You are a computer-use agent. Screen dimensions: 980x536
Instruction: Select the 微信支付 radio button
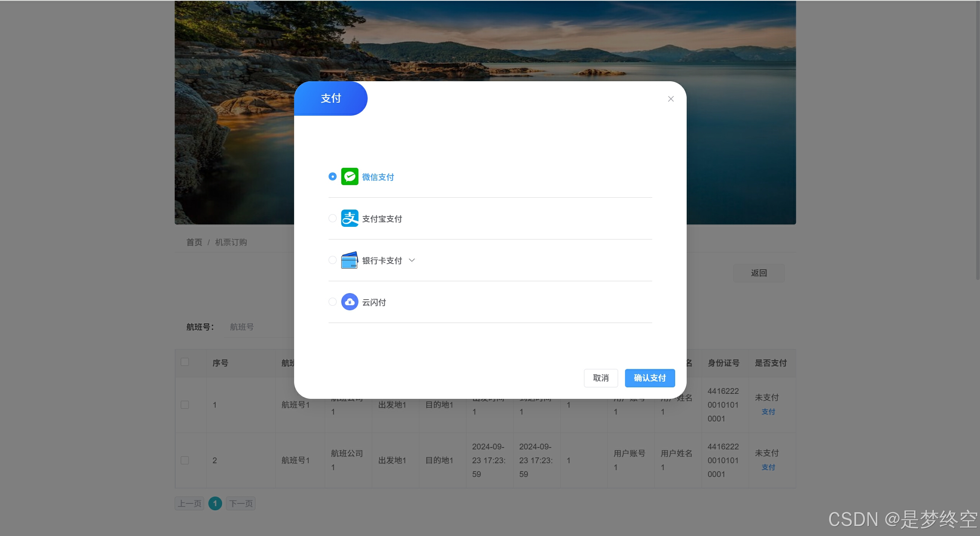pyautogui.click(x=332, y=177)
